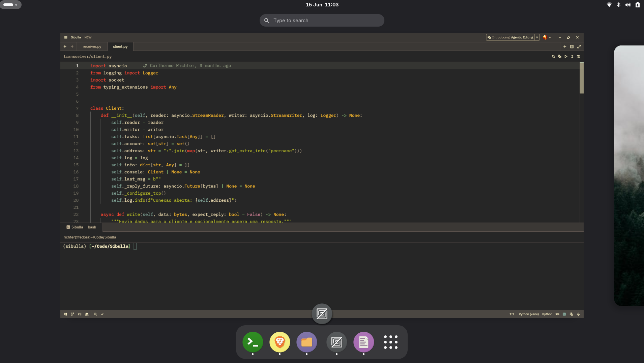644x363 pixels.
Task: Open the user avatar menu dropdown
Action: click(547, 37)
